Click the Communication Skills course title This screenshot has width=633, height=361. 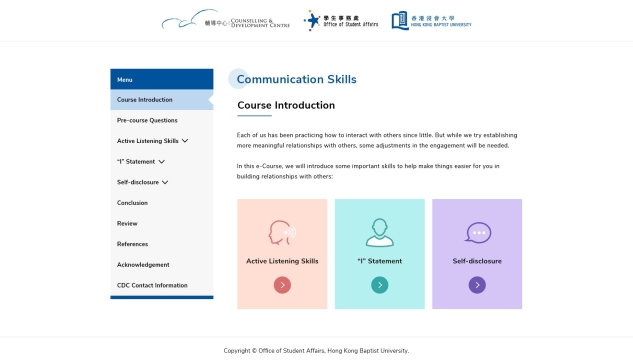coord(296,79)
